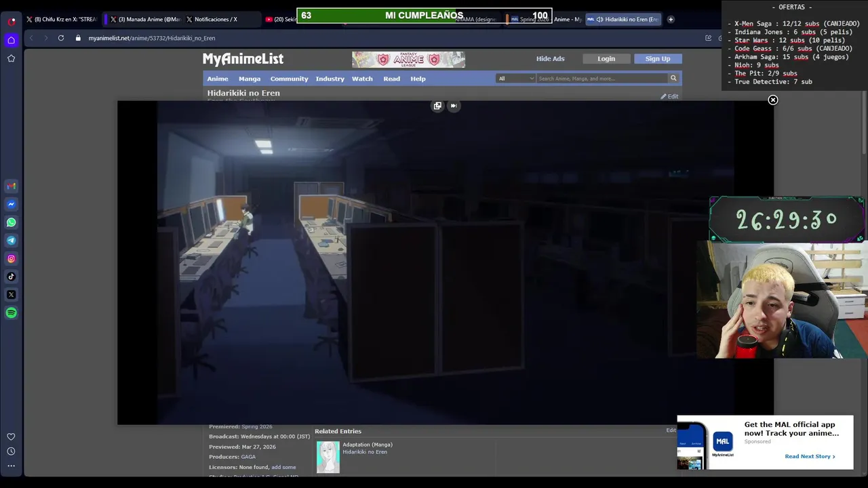
Task: Click the pencil Edit icon near title
Action: 669,96
